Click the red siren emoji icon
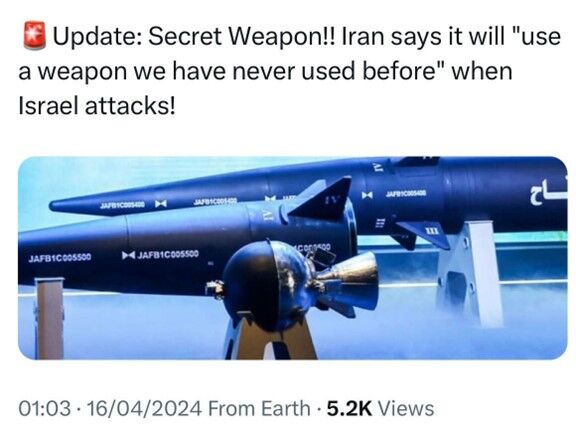This screenshot has height=432, width=576. click(x=35, y=36)
